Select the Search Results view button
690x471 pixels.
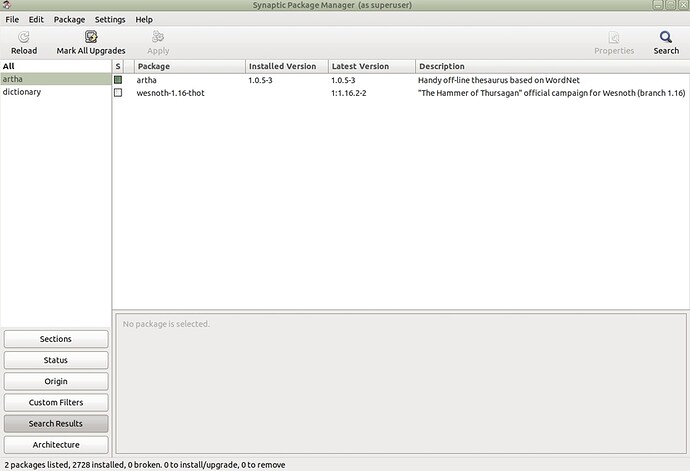point(56,423)
